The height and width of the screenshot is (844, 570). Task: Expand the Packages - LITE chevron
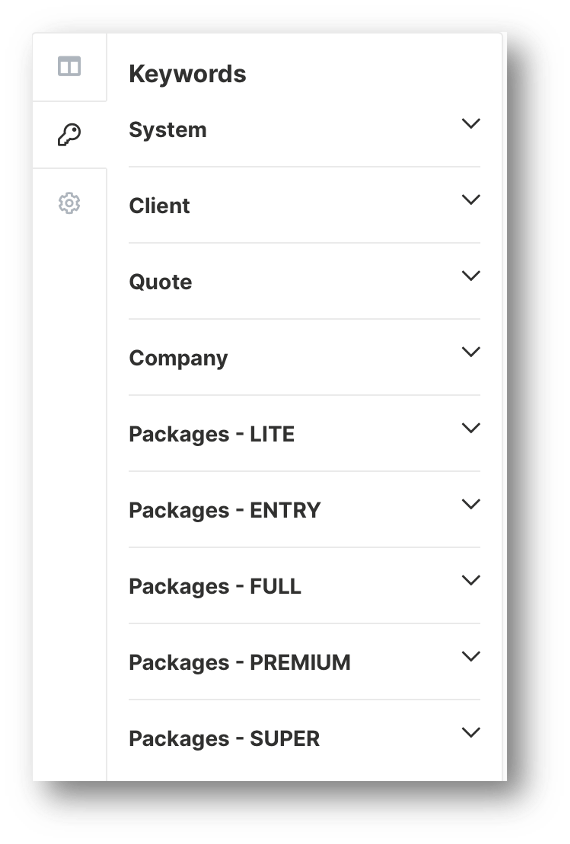pyautogui.click(x=471, y=428)
